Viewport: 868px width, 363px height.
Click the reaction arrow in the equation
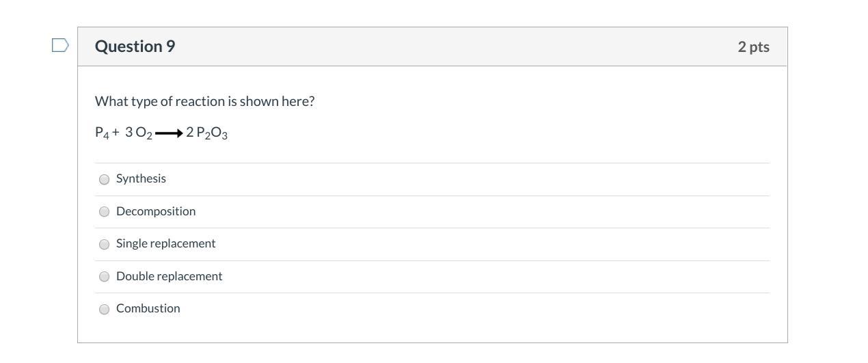tap(168, 133)
